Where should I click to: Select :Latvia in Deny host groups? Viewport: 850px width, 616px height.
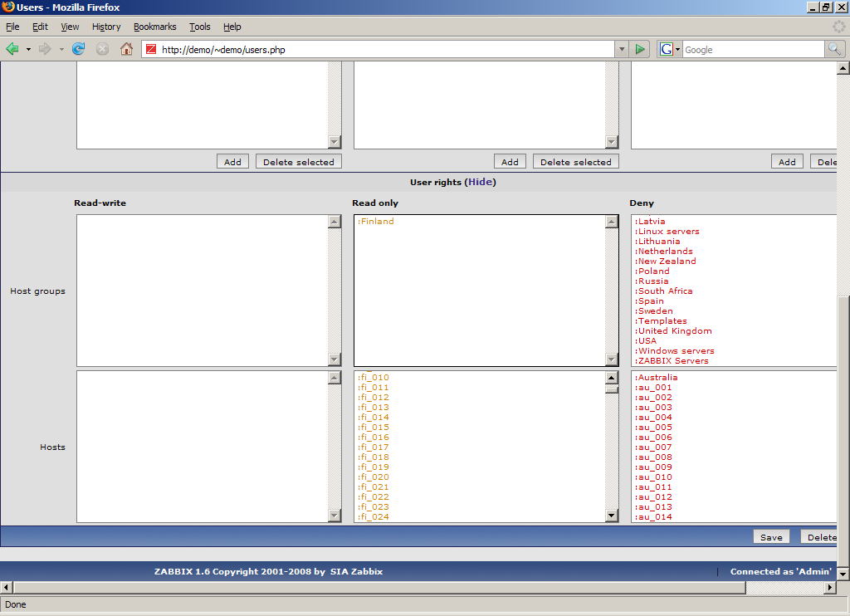click(650, 221)
